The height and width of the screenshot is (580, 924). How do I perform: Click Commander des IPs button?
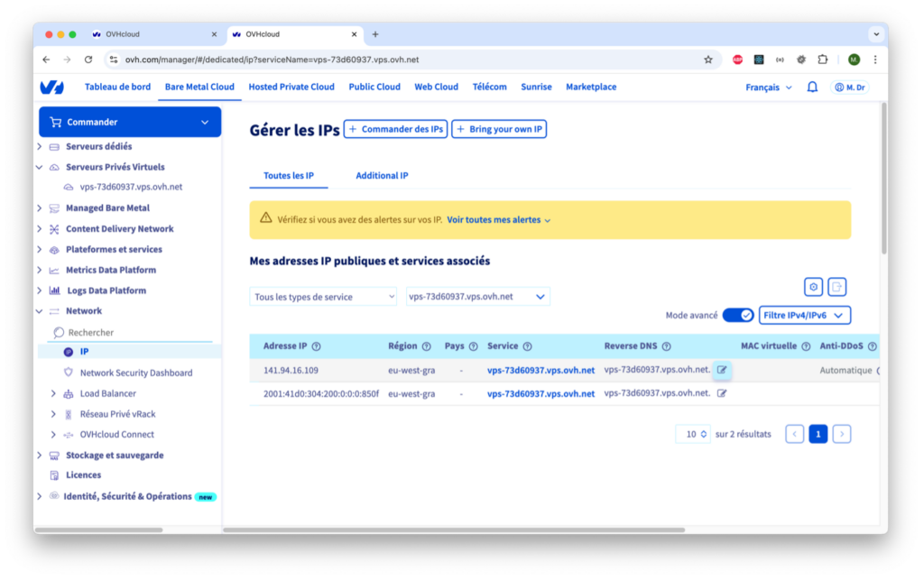point(395,129)
